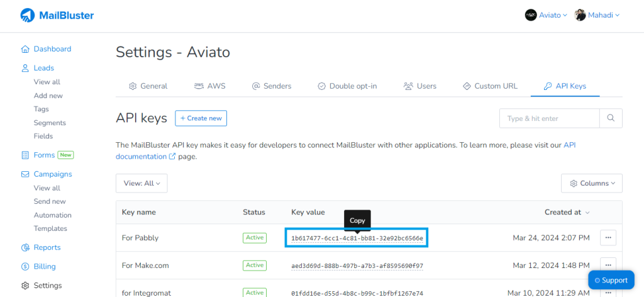Viewport: 644px width, 297px height.
Task: Sort by the Created at column arrow
Action: tap(587, 213)
